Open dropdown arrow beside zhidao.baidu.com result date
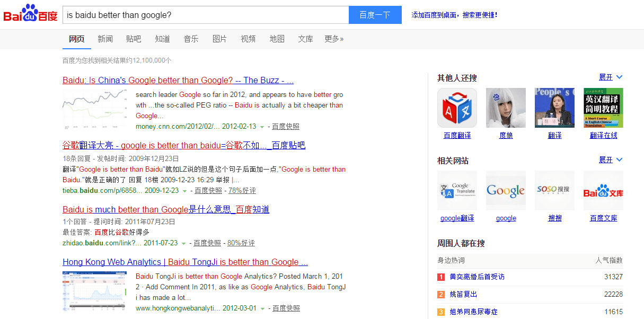The height and width of the screenshot is (319, 644). pos(183,244)
